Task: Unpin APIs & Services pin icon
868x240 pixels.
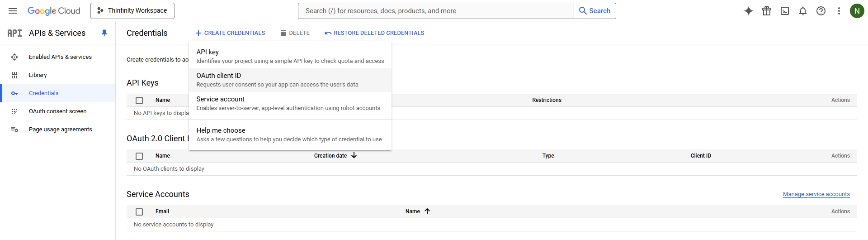Action: click(104, 33)
